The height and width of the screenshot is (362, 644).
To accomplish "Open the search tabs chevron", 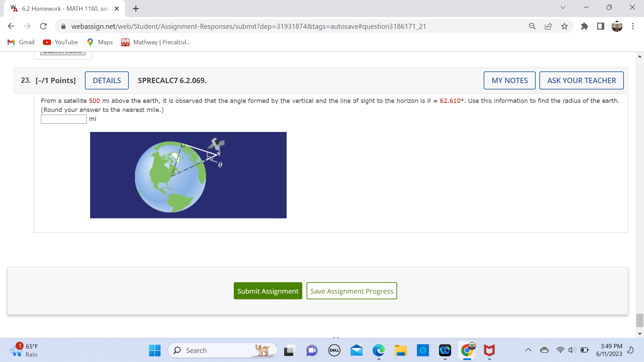I will pos(563,7).
